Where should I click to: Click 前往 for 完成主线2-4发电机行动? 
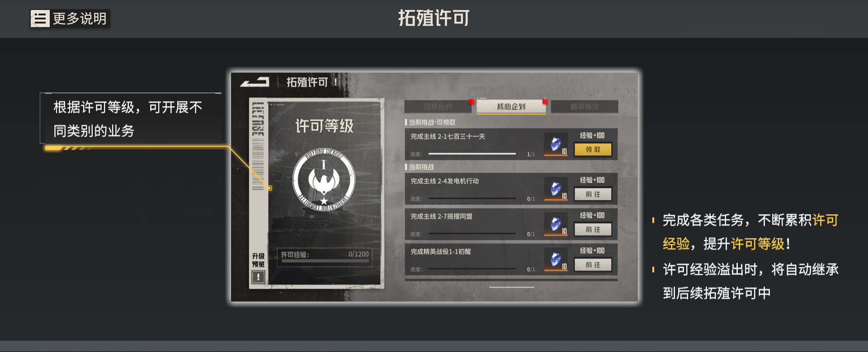pos(593,194)
